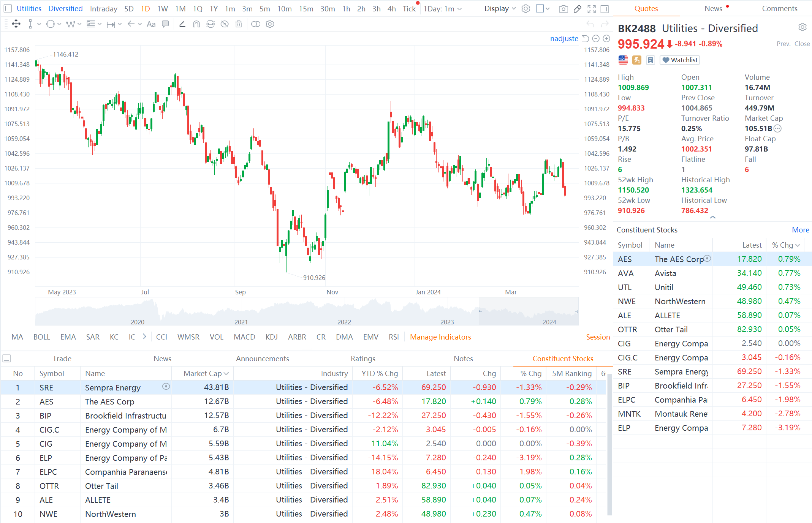The height and width of the screenshot is (523, 812).
Task: Enter fullscreen chart mode
Action: 592,9
